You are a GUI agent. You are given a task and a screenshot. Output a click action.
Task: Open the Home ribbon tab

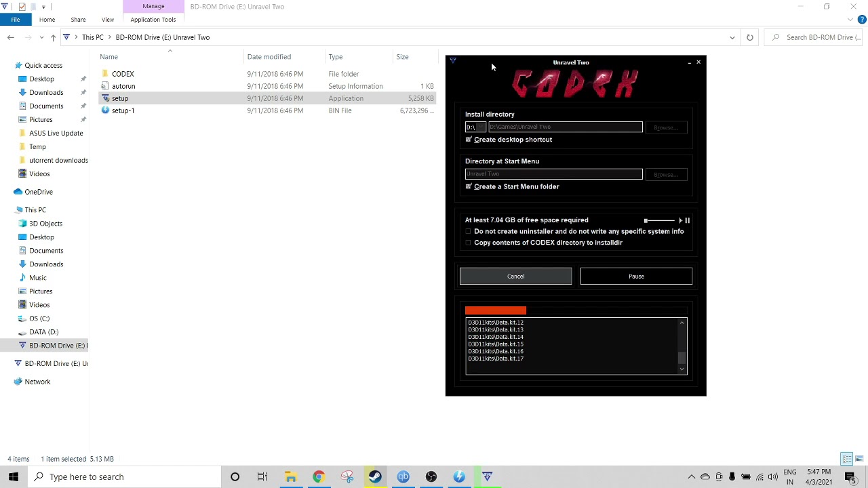click(x=47, y=20)
